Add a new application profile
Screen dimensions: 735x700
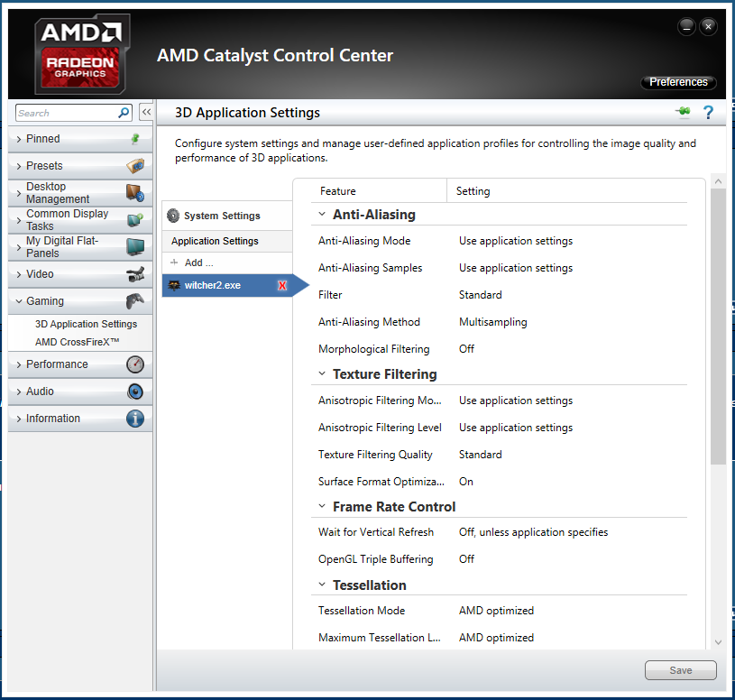tap(227, 262)
